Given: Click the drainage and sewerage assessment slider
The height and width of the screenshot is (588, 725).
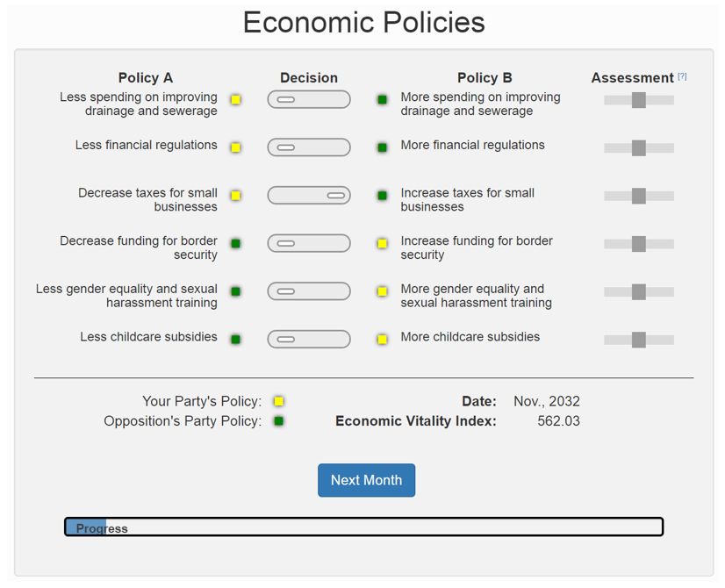Looking at the screenshot, I should 639,100.
